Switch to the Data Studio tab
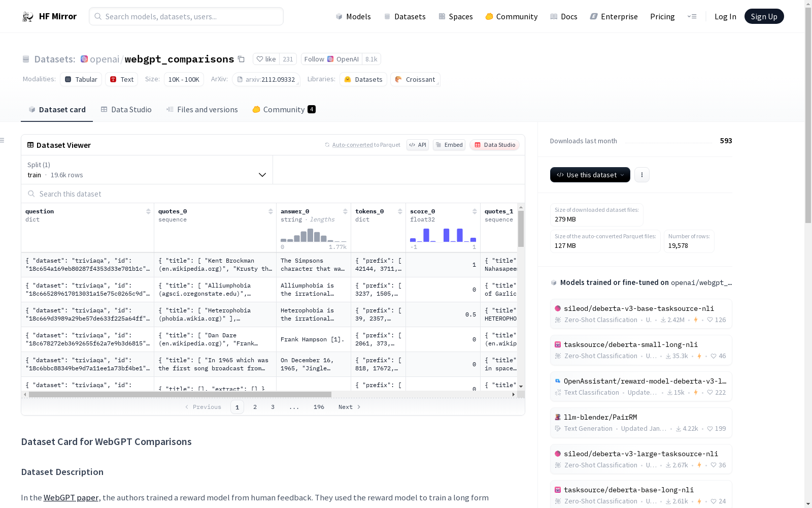Image resolution: width=812 pixels, height=508 pixels. [x=126, y=109]
